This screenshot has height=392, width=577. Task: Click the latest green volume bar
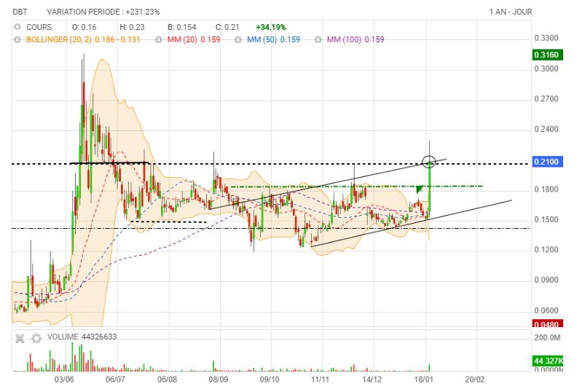pyautogui.click(x=429, y=368)
